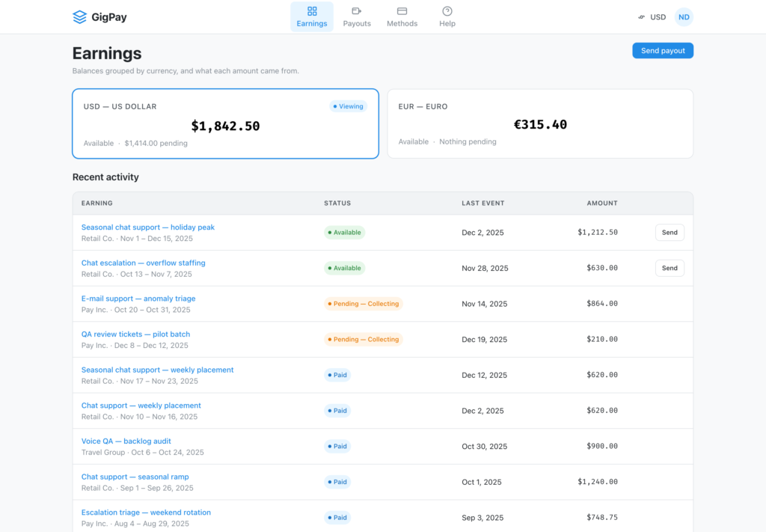Select the USD — US Dollar balance card
This screenshot has height=532, width=766.
pos(225,123)
